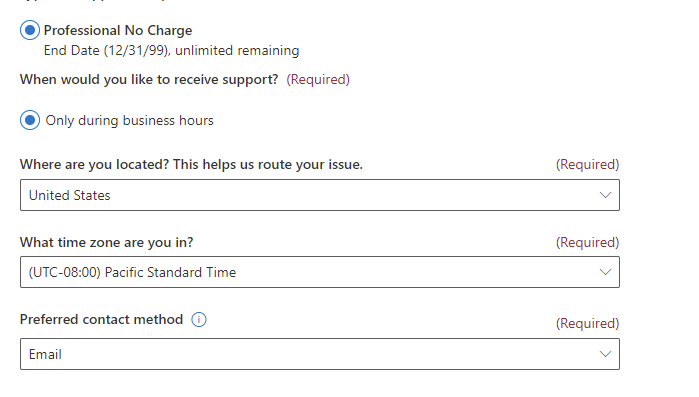Screen dimensions: 699x397
Task: Click the Where are you located label
Action: 191,164
